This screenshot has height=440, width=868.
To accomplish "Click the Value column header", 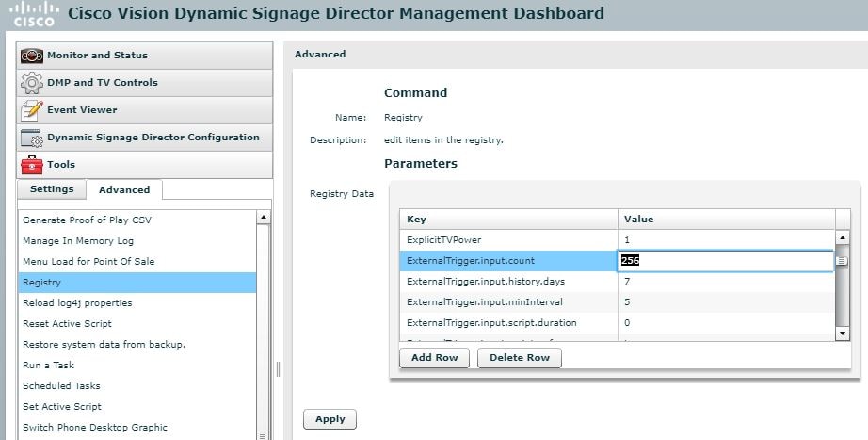I will pyautogui.click(x=726, y=220).
